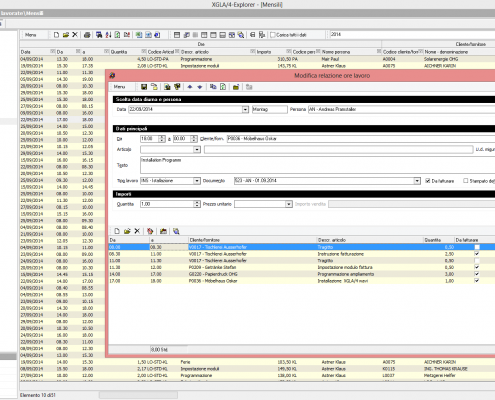
Task: Click the Persona field 'AN - Andreas'
Action: (x=401, y=109)
